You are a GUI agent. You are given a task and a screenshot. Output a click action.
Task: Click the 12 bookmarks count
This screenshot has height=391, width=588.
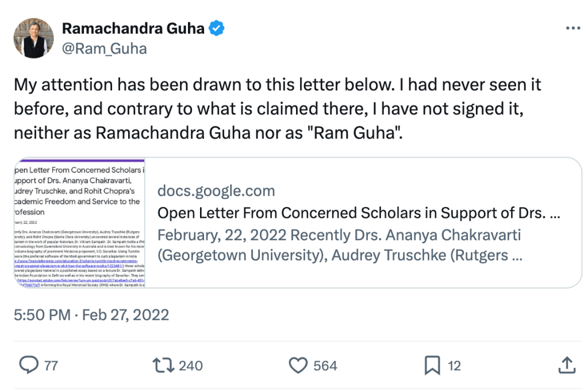click(x=454, y=366)
